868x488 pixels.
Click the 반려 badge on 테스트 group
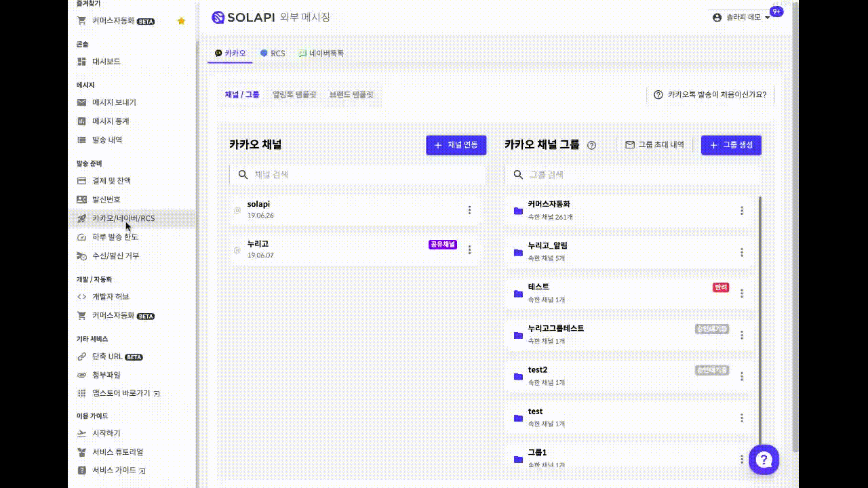720,287
